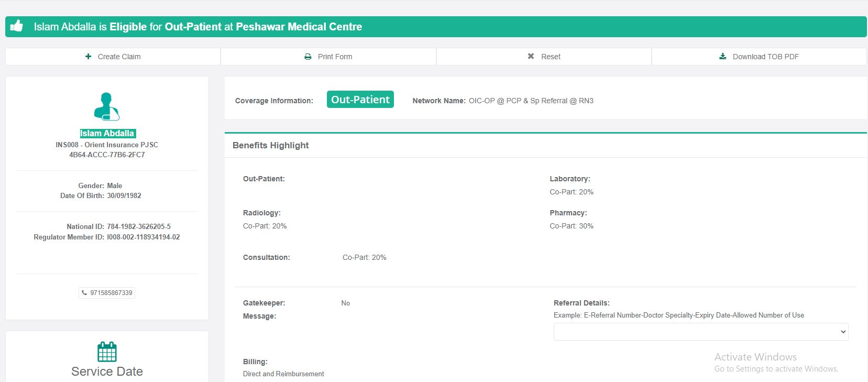Click the Service Date heading

click(x=107, y=372)
